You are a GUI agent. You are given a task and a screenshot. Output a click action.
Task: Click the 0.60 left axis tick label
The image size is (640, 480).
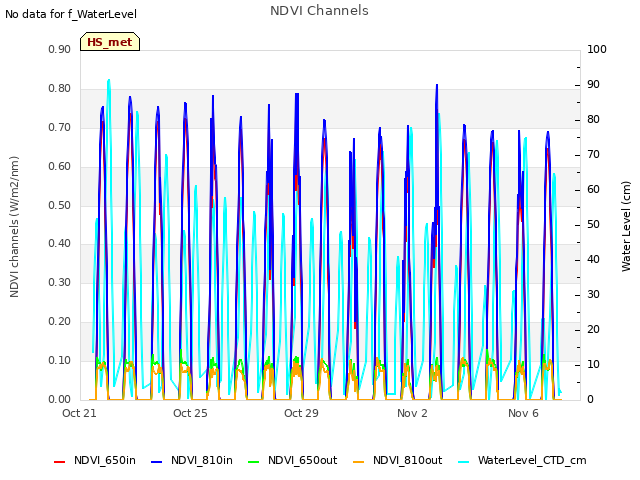click(x=60, y=167)
